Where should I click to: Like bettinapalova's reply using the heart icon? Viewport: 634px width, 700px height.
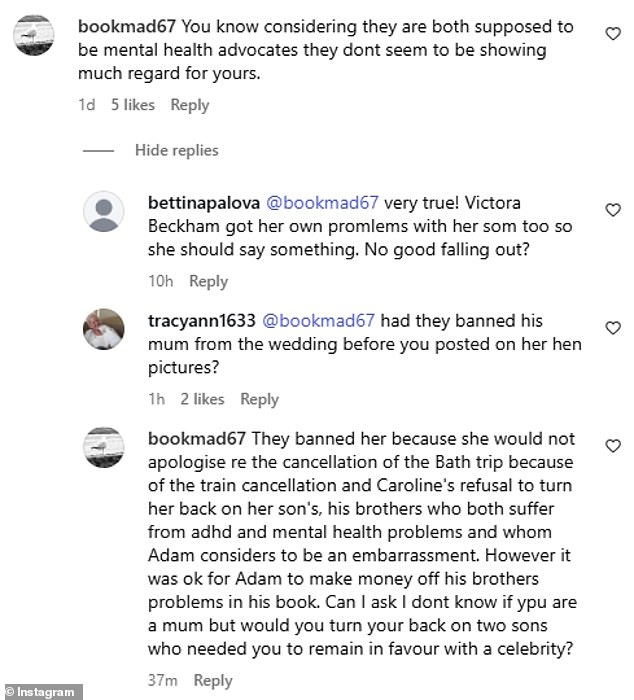tap(613, 210)
